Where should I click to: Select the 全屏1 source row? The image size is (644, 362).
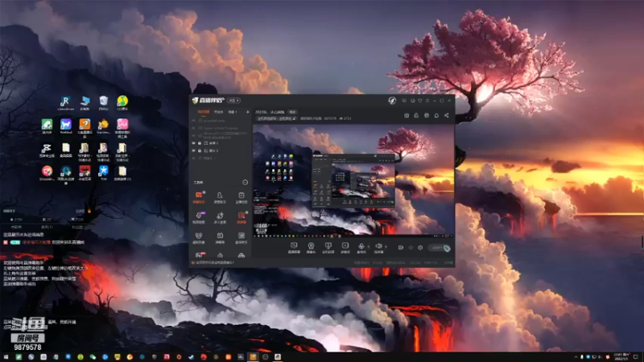click(221, 143)
